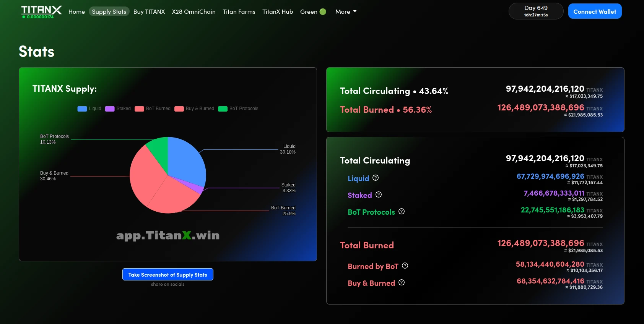This screenshot has height=324, width=644.
Task: Navigate to Titan Farms
Action: pyautogui.click(x=239, y=12)
